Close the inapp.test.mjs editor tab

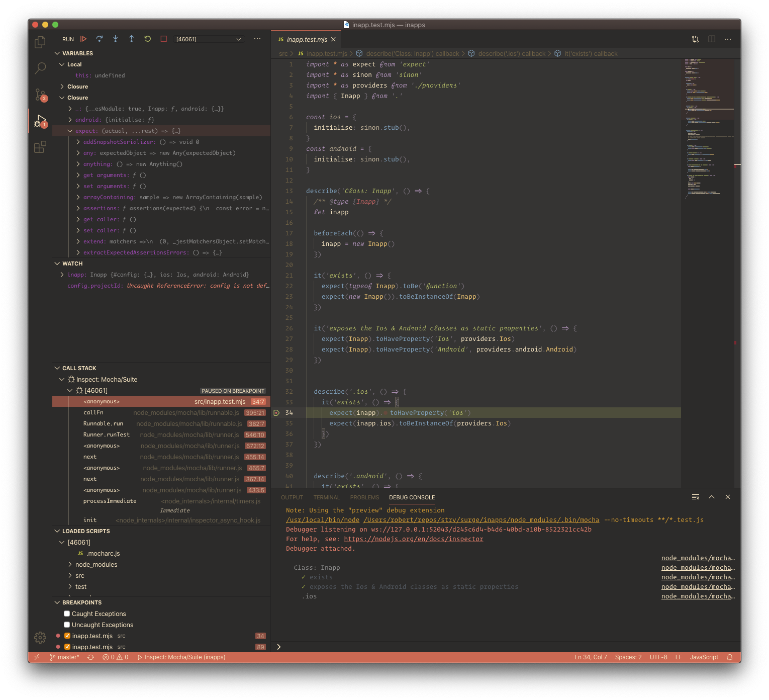333,39
